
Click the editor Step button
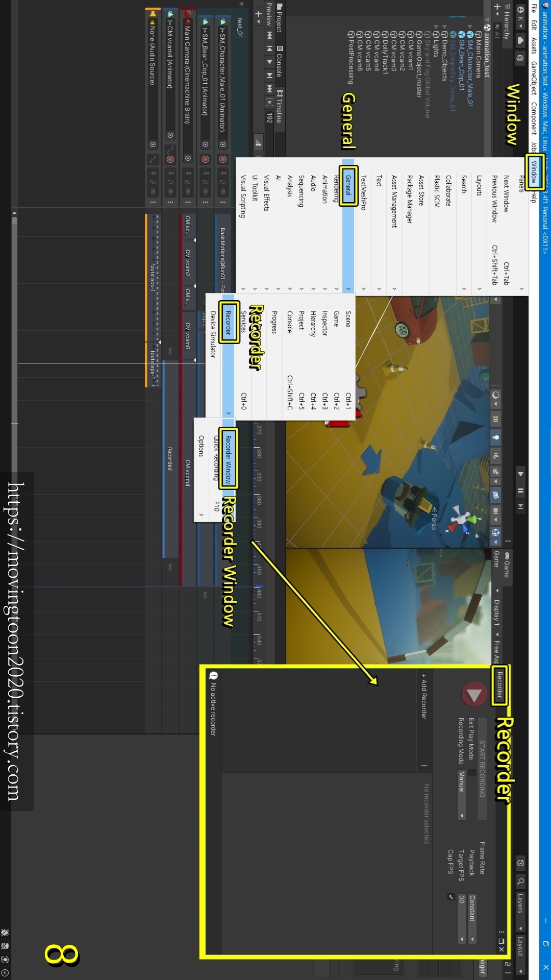click(520, 507)
